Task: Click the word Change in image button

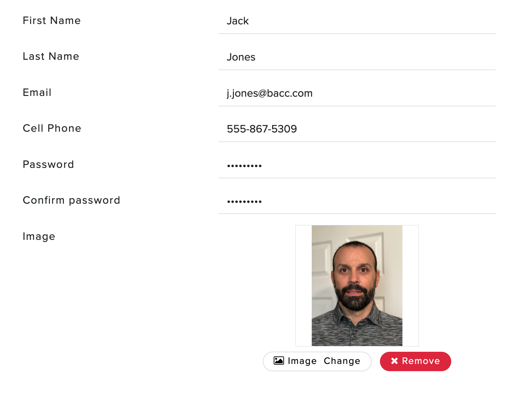Action: pyautogui.click(x=342, y=361)
